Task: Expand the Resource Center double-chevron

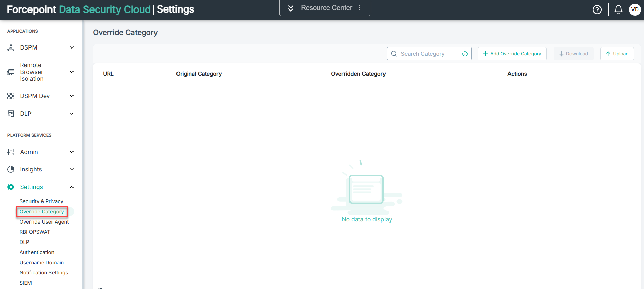Action: 291,8
